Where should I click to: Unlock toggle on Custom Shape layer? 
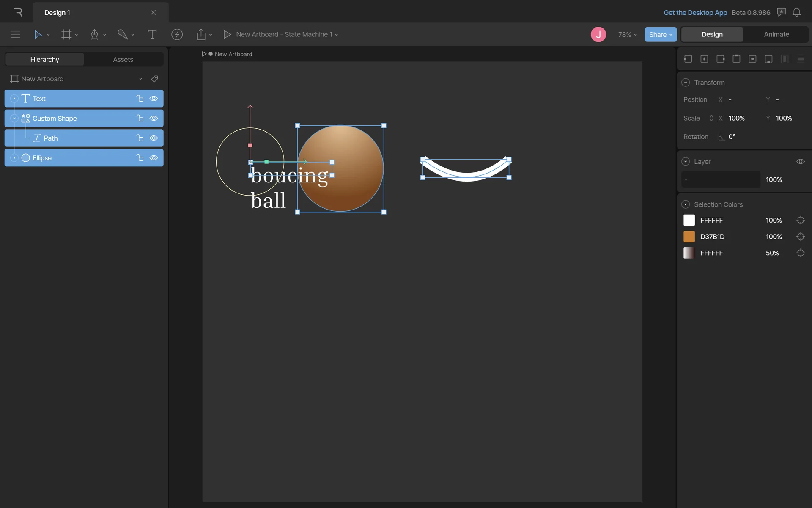[x=140, y=119]
